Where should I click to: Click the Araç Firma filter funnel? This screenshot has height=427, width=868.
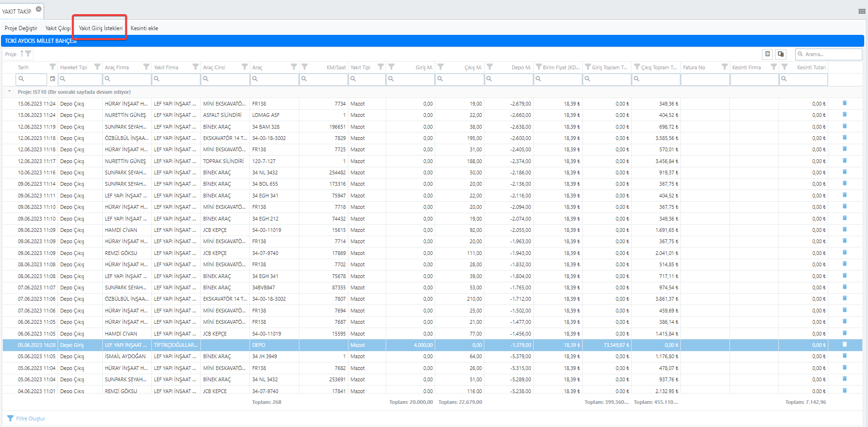[x=146, y=67]
